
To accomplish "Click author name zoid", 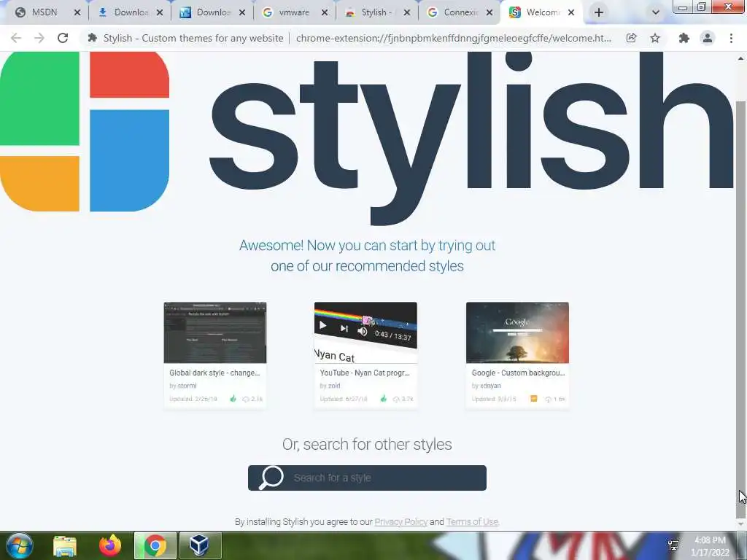I will point(334,386).
